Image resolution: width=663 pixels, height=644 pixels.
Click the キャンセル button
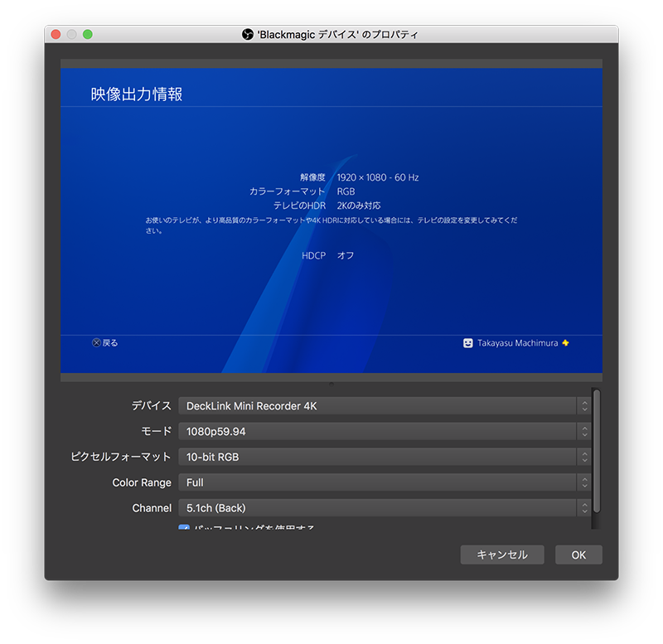[502, 554]
